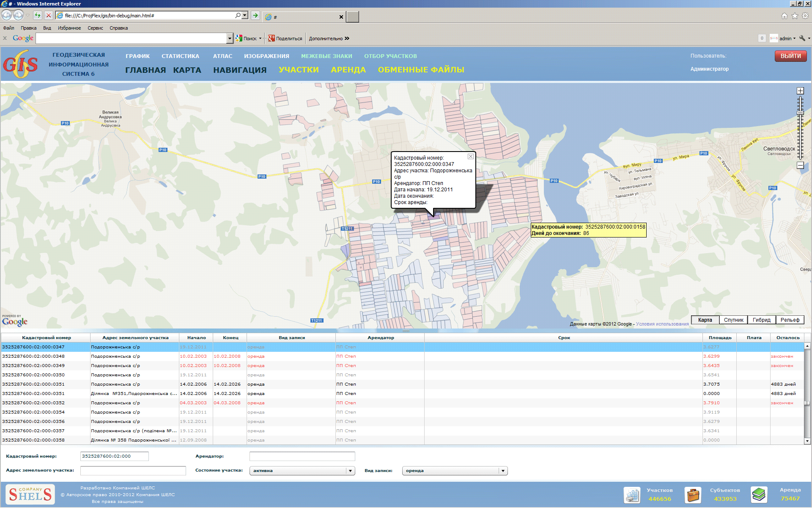Click the map zoom in plus button
The image size is (812, 508).
coord(800,91)
